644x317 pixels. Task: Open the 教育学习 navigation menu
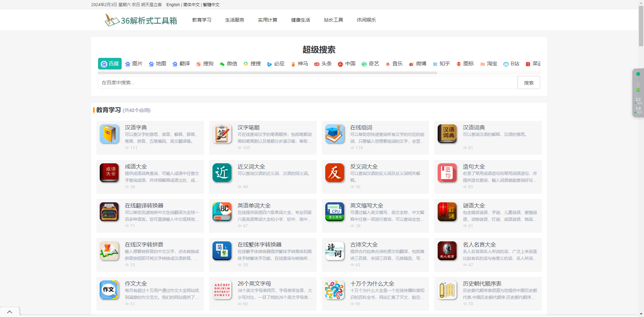coord(202,20)
